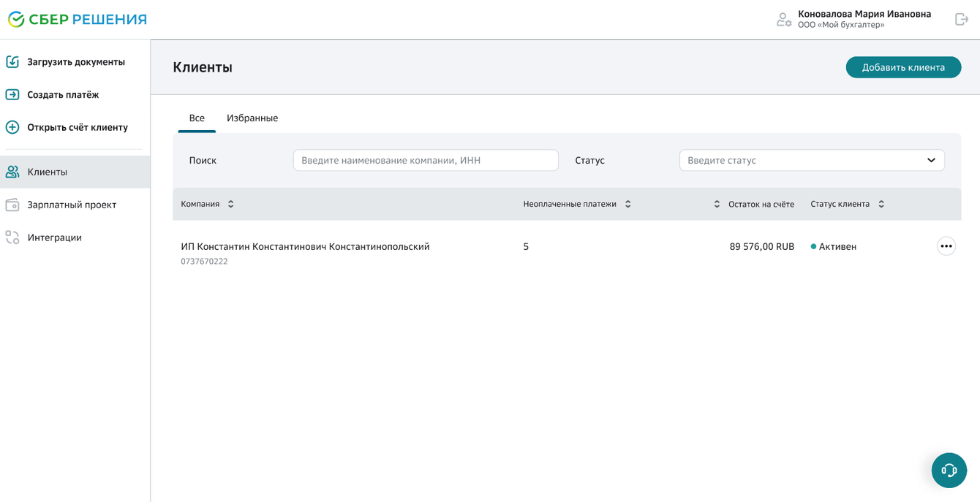The width and height of the screenshot is (980, 502).
Task: Click the create payment arrow icon
Action: (x=12, y=95)
